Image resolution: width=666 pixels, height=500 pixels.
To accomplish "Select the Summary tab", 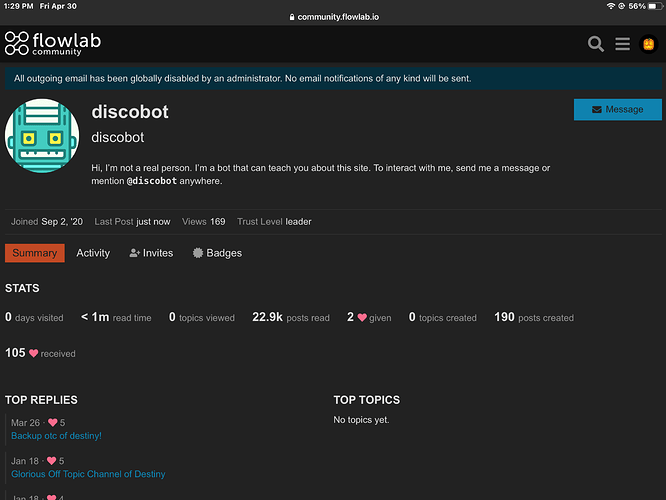I will pos(35,253).
